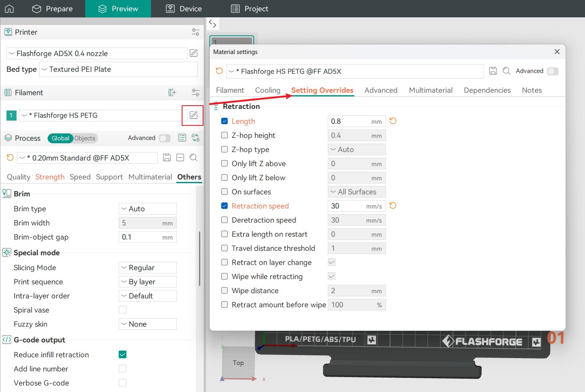The width and height of the screenshot is (585, 392).
Task: Reset the retraction Length value
Action: tap(393, 121)
